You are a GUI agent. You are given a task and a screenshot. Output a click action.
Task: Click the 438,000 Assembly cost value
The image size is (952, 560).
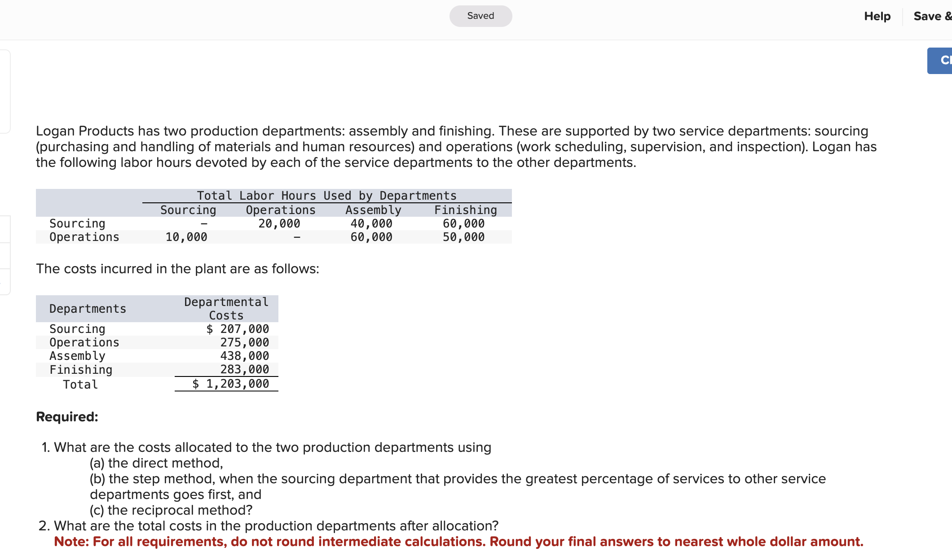[244, 356]
